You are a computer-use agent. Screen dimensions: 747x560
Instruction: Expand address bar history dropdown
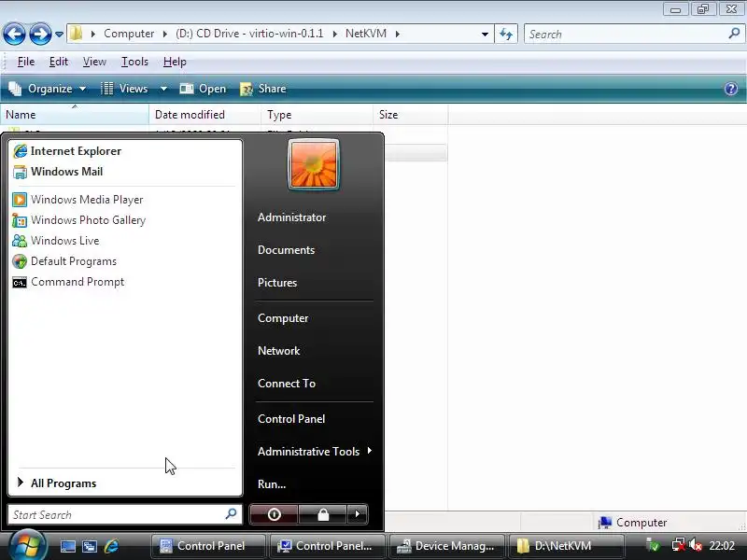(485, 34)
